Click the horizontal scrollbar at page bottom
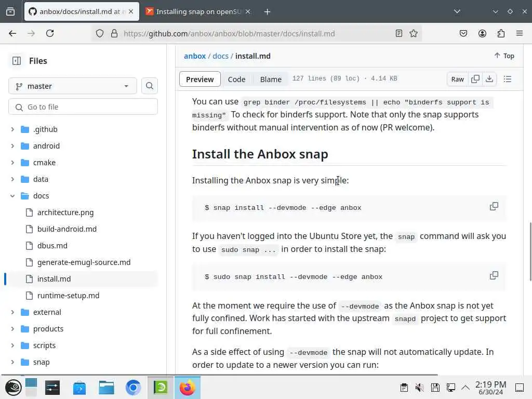532x399 pixels. [x=219, y=375]
